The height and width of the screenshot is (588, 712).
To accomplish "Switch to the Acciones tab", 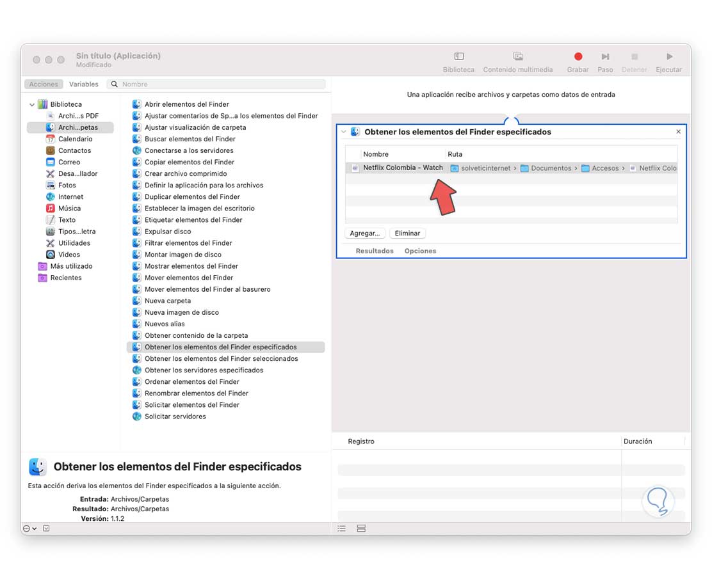I will click(x=44, y=84).
